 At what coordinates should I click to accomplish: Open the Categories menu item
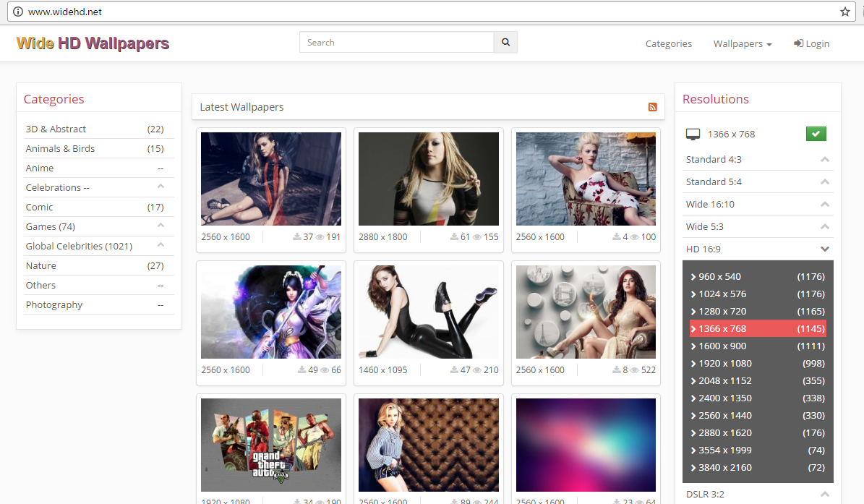668,43
